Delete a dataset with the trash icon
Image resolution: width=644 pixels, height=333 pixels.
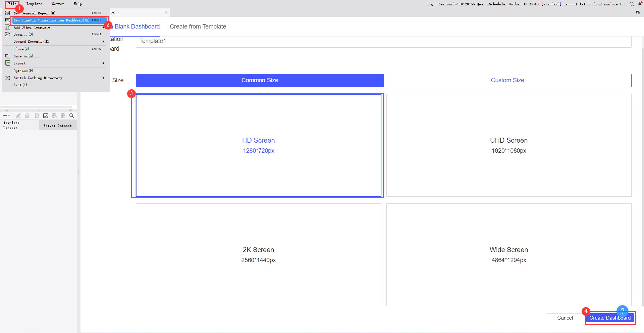tap(27, 115)
